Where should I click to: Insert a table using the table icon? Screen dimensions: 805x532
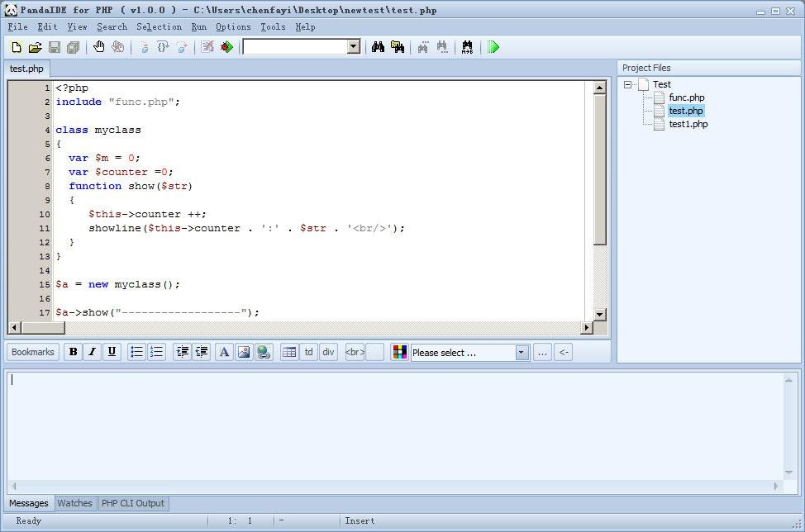click(x=289, y=352)
